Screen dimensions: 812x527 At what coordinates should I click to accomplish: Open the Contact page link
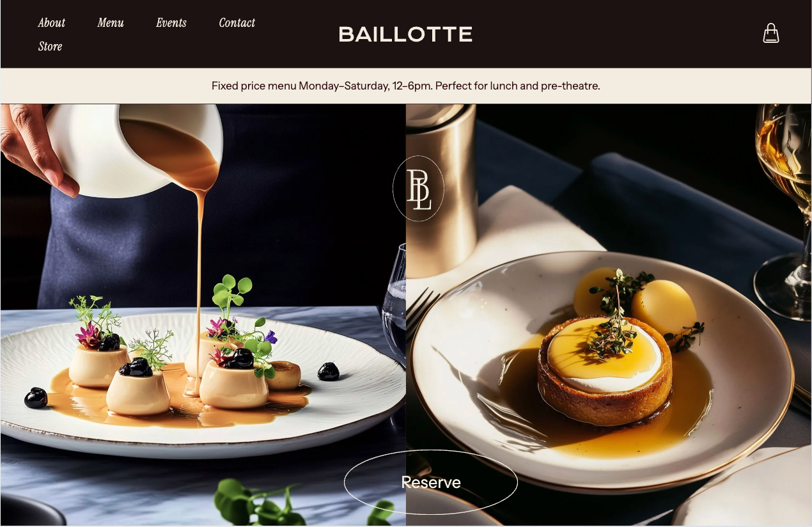pyautogui.click(x=237, y=23)
